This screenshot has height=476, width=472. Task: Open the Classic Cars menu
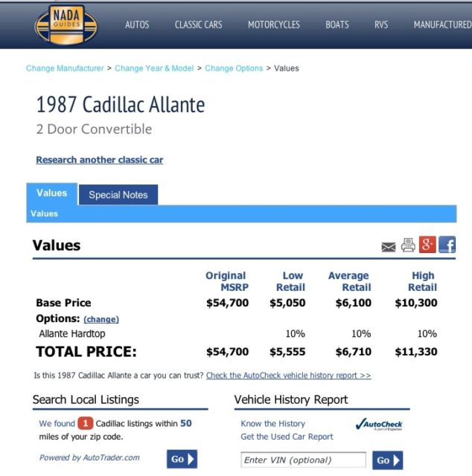pos(198,25)
